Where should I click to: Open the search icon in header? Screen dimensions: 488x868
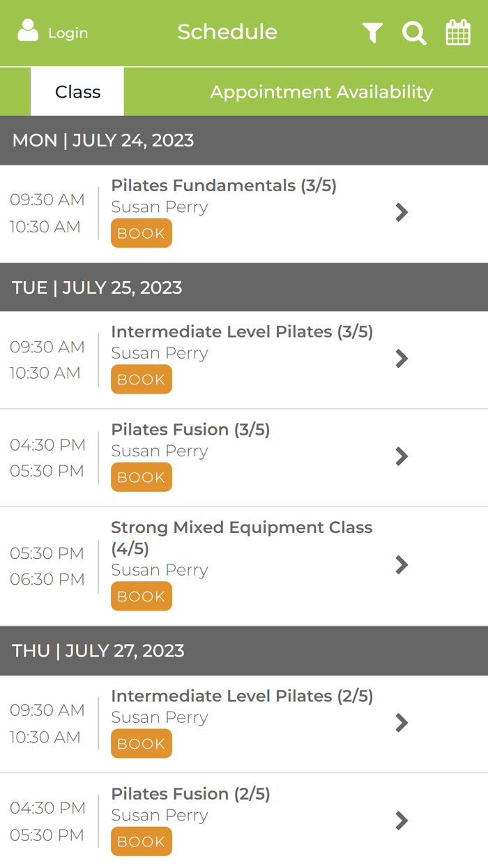click(x=414, y=32)
